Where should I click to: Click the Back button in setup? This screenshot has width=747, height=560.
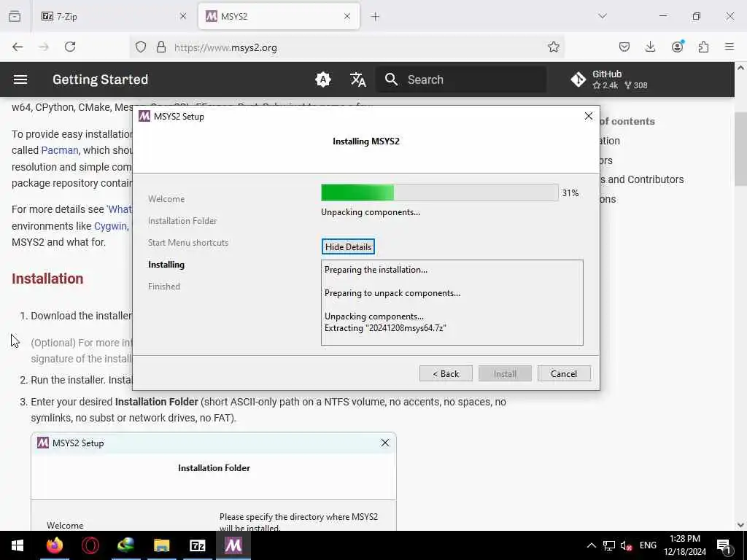pyautogui.click(x=446, y=374)
